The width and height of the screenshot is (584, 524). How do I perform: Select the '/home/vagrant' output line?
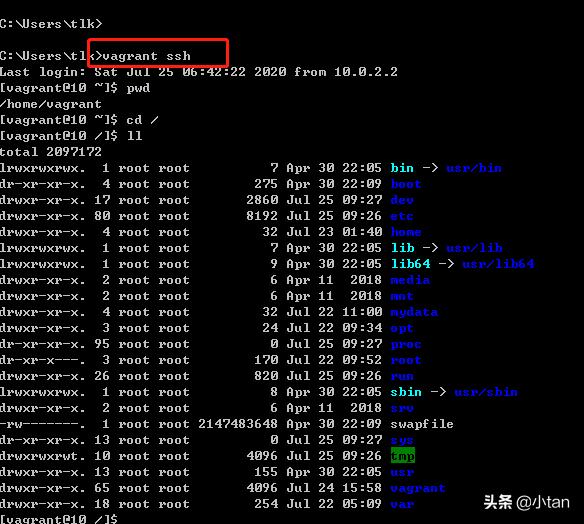pos(51,104)
